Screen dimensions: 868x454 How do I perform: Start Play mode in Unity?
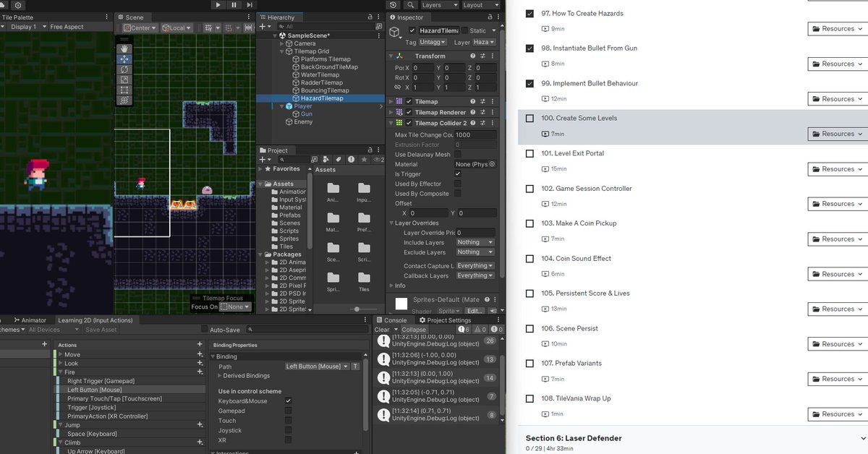tap(218, 5)
